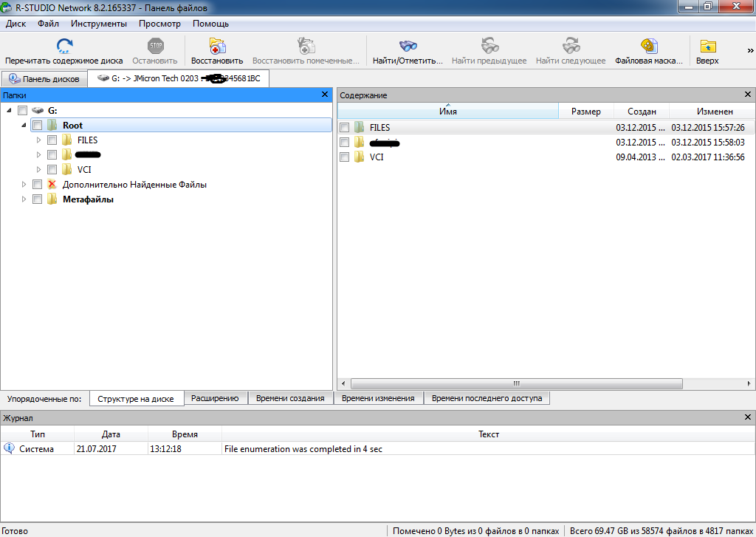The width and height of the screenshot is (756, 537).
Task: Sort by Времени последнего доступа tab
Action: click(x=487, y=398)
